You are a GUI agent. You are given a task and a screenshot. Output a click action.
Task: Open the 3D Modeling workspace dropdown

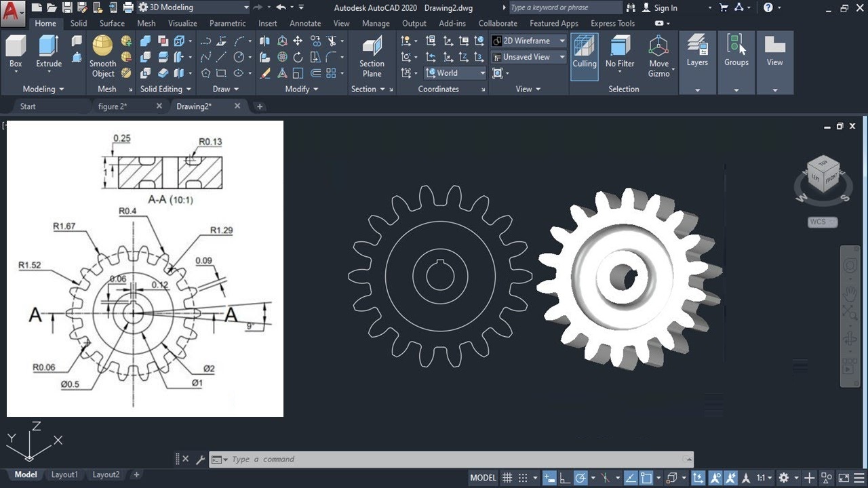click(x=193, y=7)
